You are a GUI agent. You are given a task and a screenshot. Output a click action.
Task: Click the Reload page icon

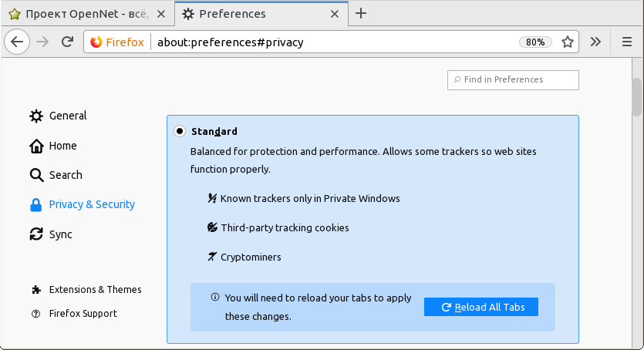tap(67, 42)
